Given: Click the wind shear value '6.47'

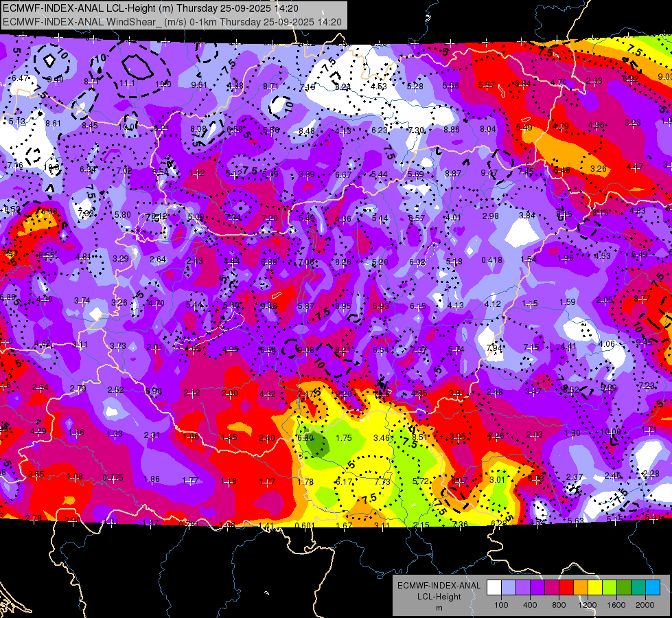Looking at the screenshot, I should 20,78.
